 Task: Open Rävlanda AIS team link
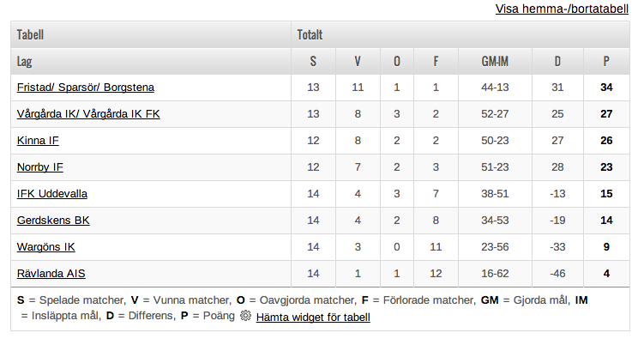(x=51, y=274)
